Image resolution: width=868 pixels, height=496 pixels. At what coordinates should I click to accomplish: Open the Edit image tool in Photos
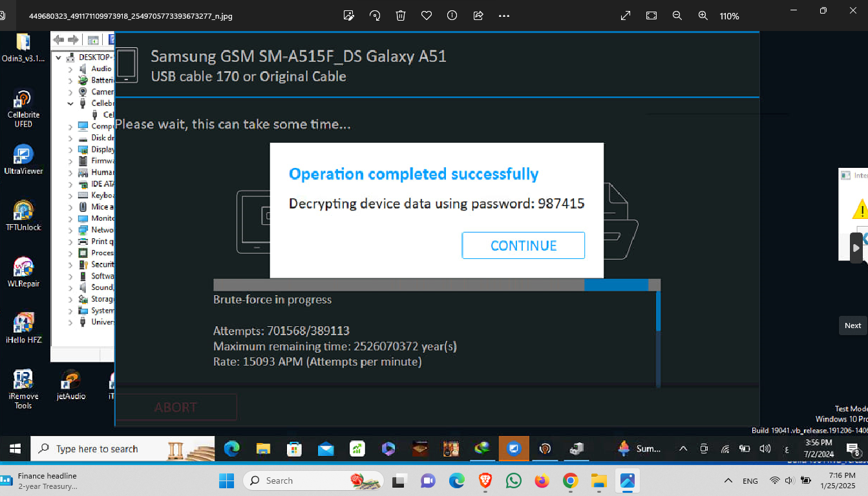click(x=349, y=15)
